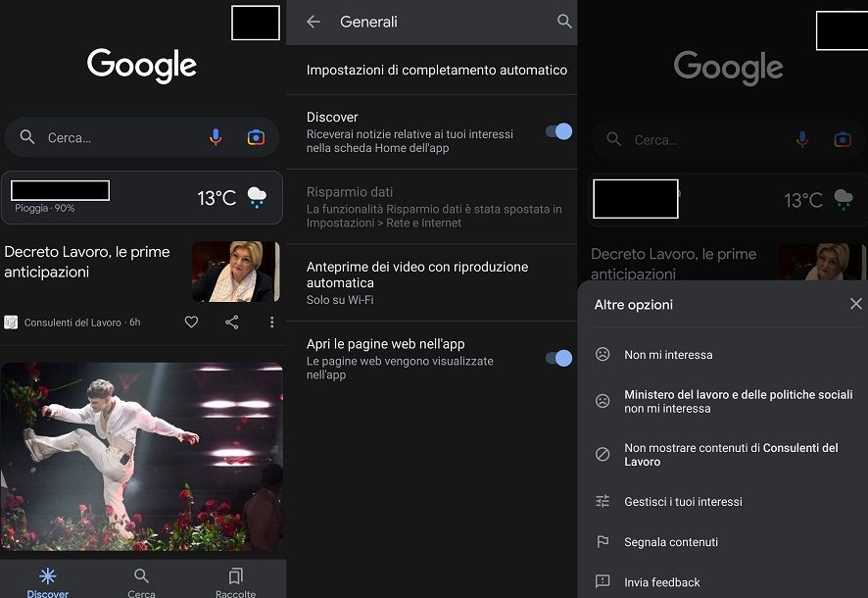Select Non mostrare contenuti di Consulenti del Lavoro

pyautogui.click(x=723, y=454)
